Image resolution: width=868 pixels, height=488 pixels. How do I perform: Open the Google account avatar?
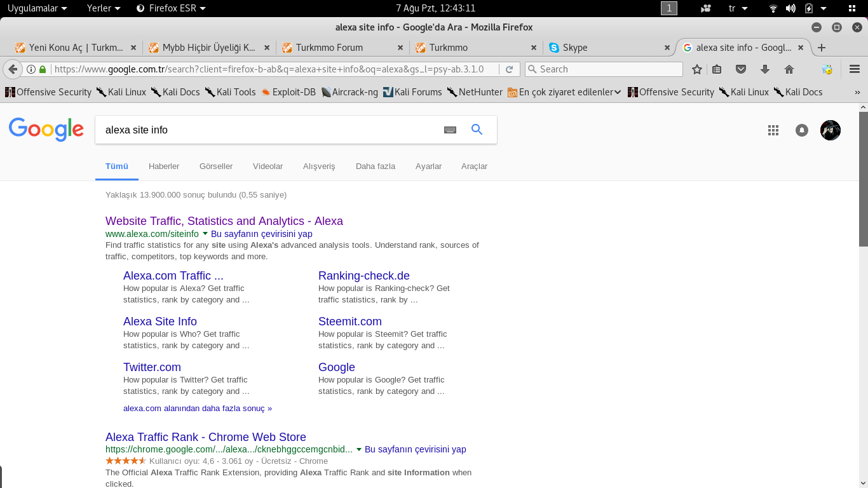pyautogui.click(x=831, y=130)
